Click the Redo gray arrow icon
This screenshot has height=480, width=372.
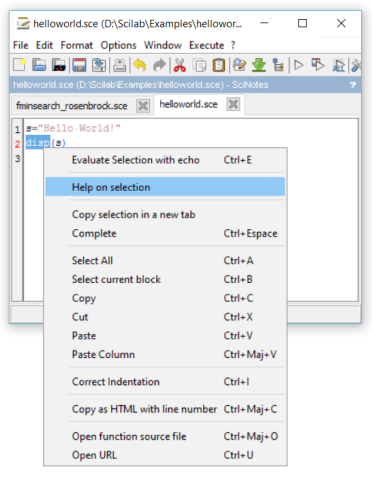click(x=159, y=65)
